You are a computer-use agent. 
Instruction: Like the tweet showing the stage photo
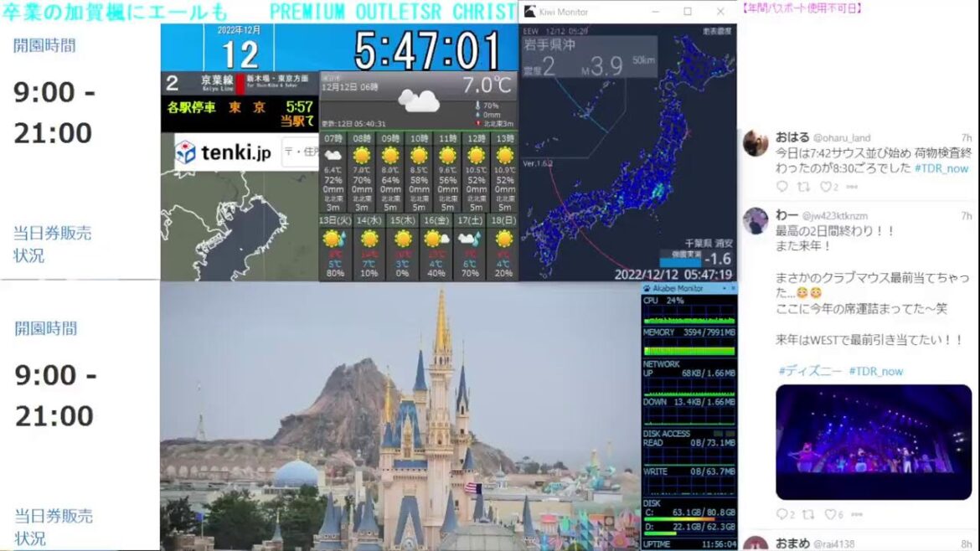click(832, 513)
